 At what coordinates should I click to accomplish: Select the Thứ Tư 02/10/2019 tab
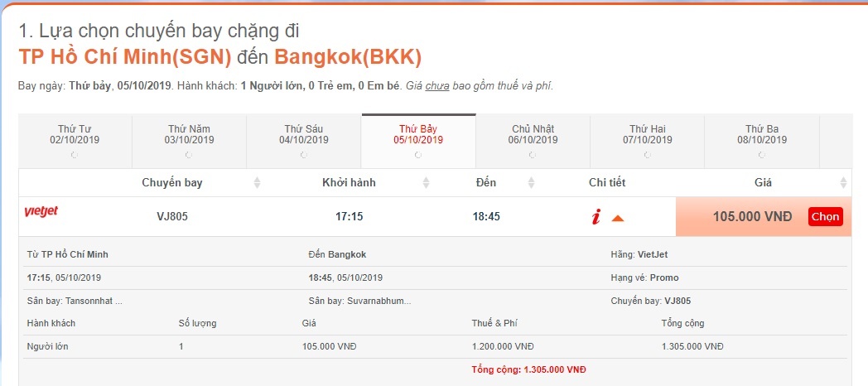click(75, 135)
